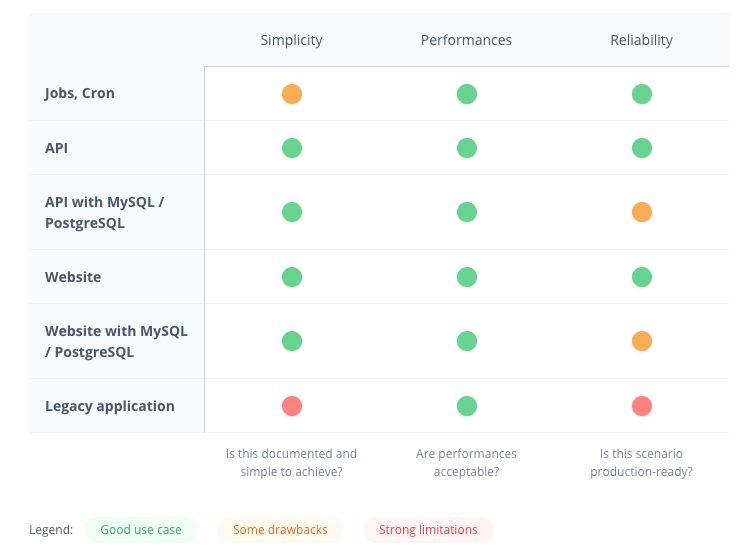Click the Good use case legend badge

[x=141, y=529]
